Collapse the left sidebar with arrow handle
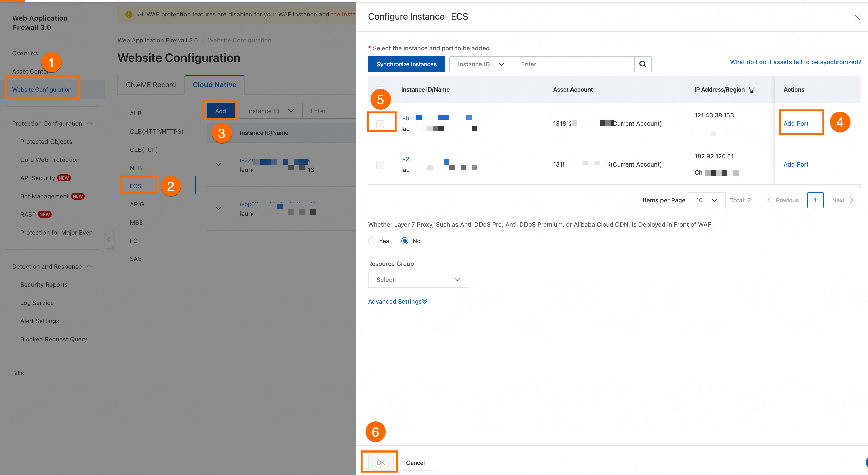The image size is (868, 475). pos(109,240)
